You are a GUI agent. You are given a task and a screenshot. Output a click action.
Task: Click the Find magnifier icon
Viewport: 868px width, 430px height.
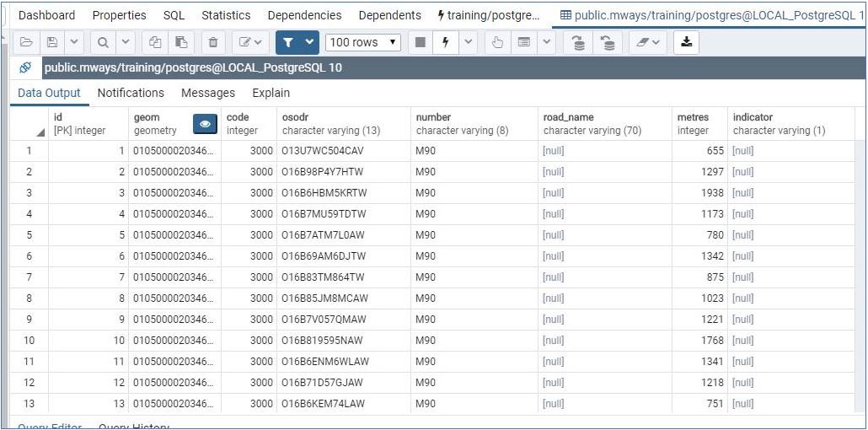click(x=103, y=42)
